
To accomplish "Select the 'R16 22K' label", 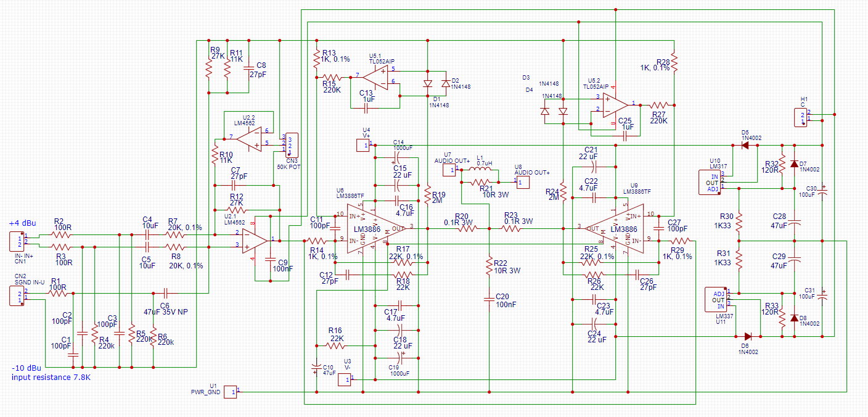I will tap(335, 334).
